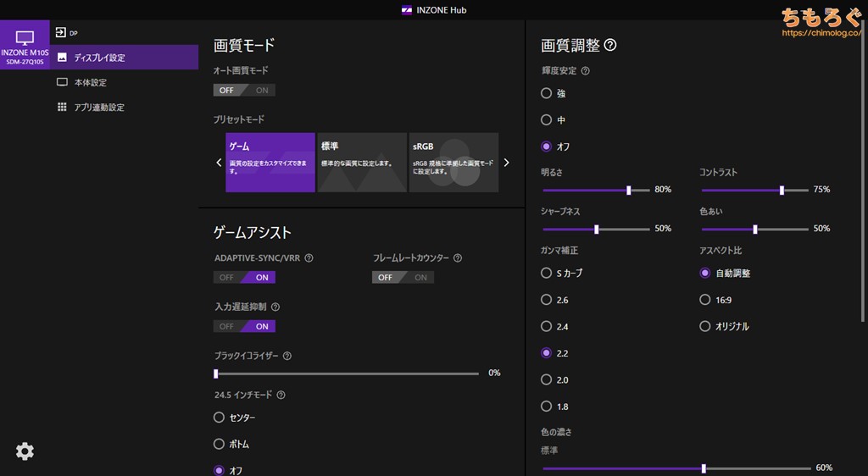Click the help icon beside 入力遅延抑制
The height and width of the screenshot is (476, 868).
click(x=275, y=307)
